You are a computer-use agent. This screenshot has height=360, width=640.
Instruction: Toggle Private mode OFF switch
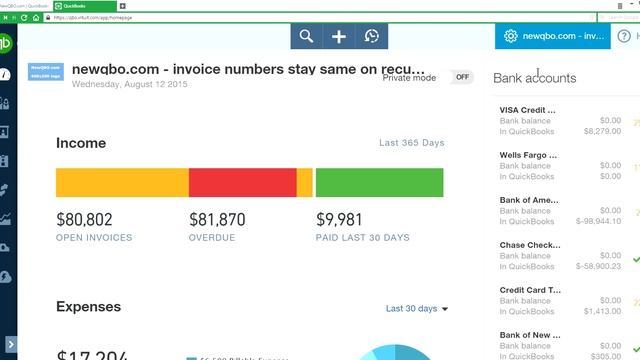tap(462, 77)
